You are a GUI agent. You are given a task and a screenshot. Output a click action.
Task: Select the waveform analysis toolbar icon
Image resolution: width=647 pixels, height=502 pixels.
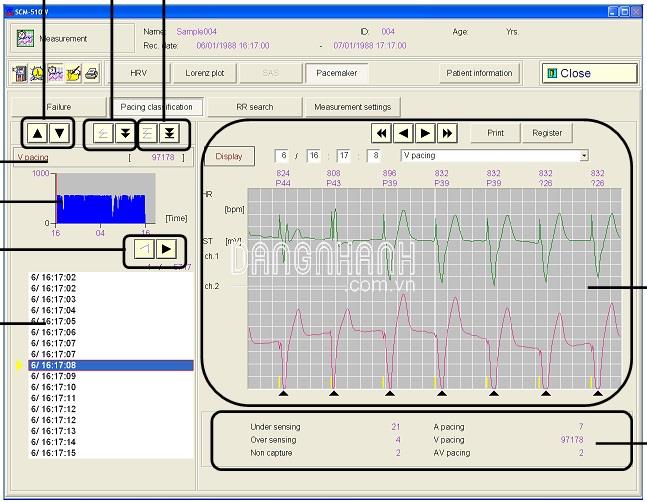(x=55, y=73)
